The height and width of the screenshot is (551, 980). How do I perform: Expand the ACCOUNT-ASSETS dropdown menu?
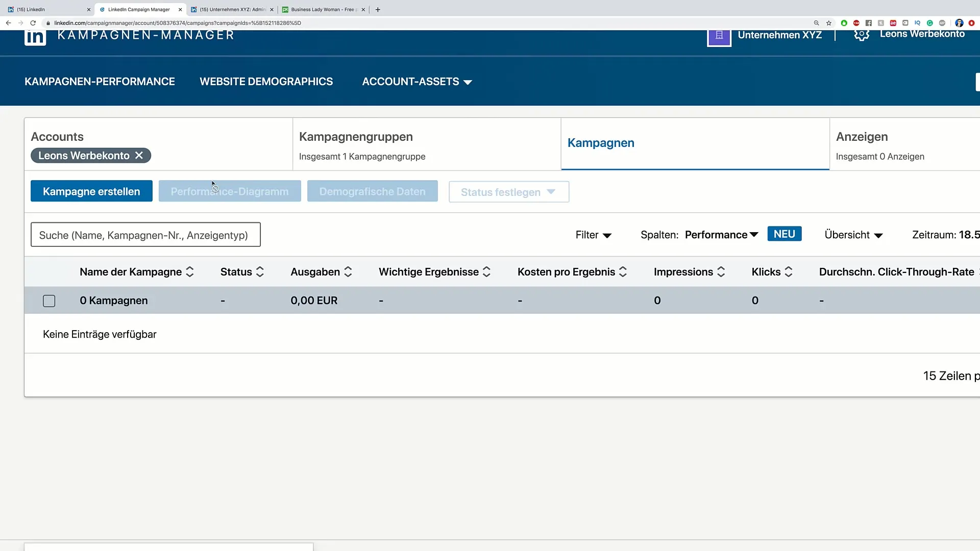point(417,82)
